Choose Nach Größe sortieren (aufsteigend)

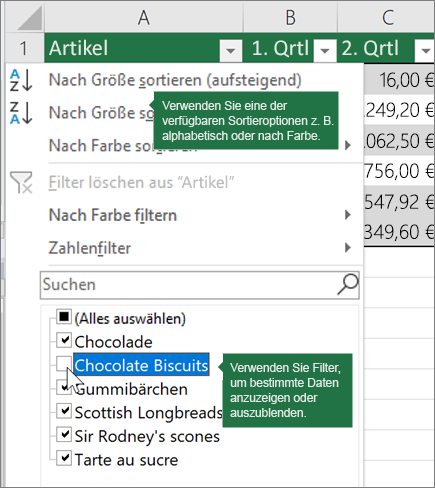click(x=175, y=80)
